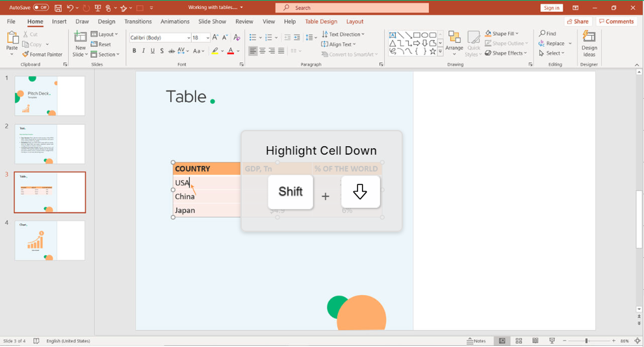Switch to Insert tab

[x=59, y=21]
